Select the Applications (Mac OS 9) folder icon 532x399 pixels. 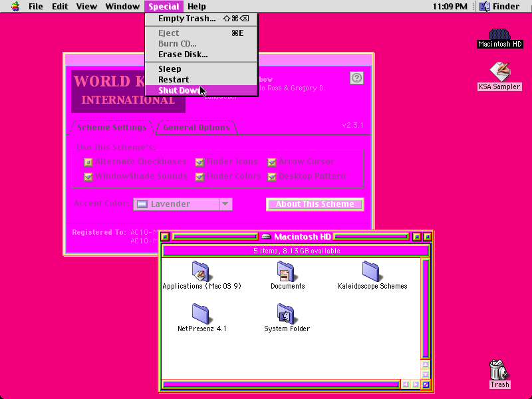coord(201,271)
